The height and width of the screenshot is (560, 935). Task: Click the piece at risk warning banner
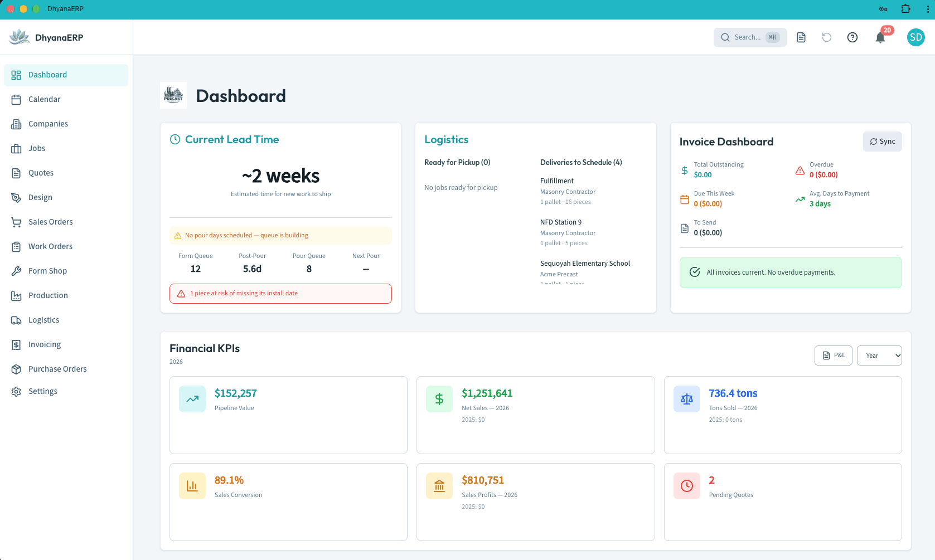(280, 294)
